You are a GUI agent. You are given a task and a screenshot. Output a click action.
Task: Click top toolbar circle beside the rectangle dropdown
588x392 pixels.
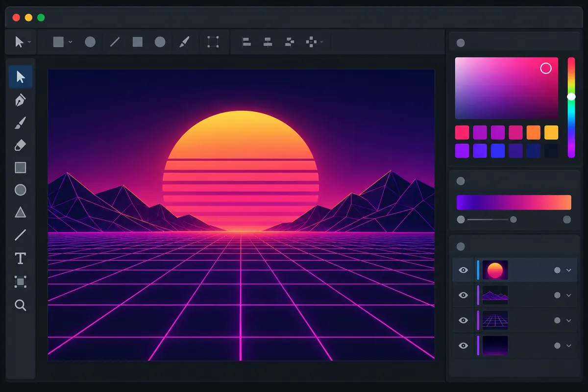coord(90,42)
